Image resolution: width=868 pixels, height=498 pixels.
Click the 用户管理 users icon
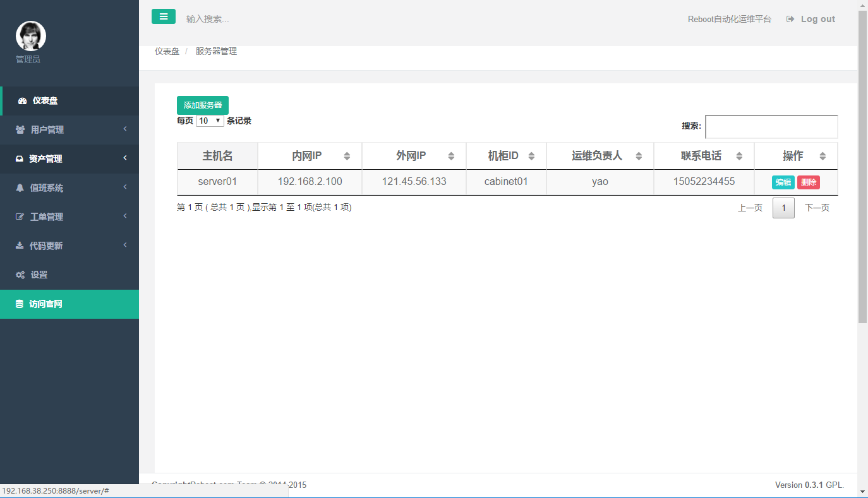[x=21, y=130]
